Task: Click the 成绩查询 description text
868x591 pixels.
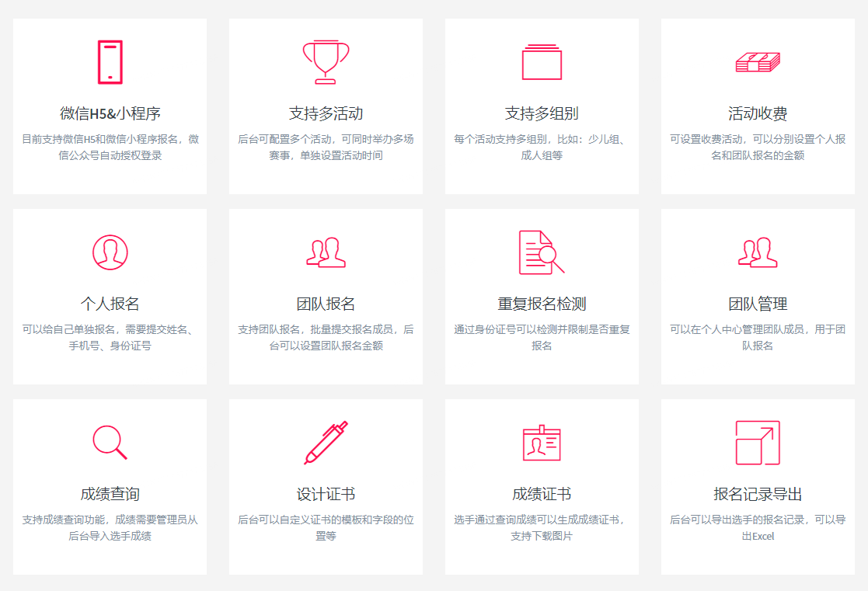Action: point(110,528)
